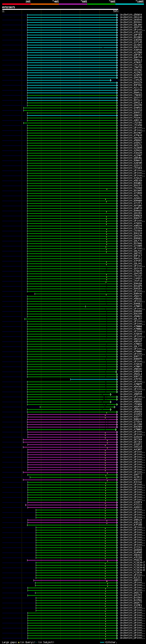146x644 pixels.
Task: Click the red 20% identity legend segment
Action: [x=16, y=4]
